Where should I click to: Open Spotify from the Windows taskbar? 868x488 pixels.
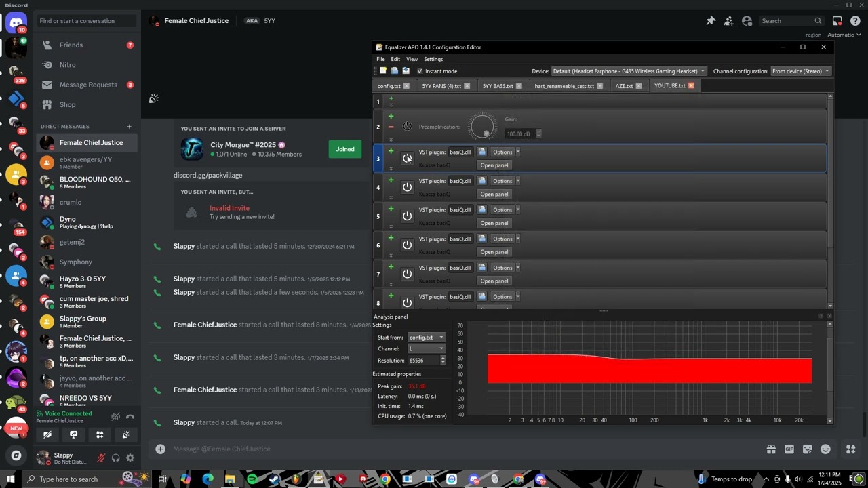point(252,479)
